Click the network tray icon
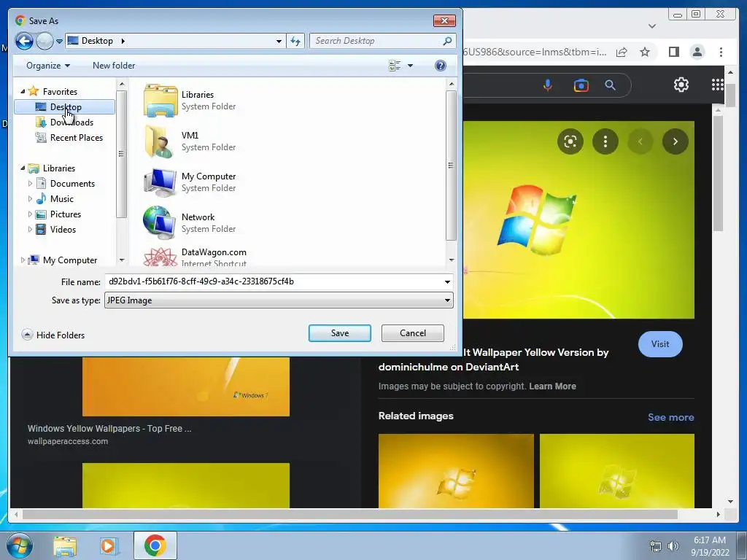 [x=656, y=546]
